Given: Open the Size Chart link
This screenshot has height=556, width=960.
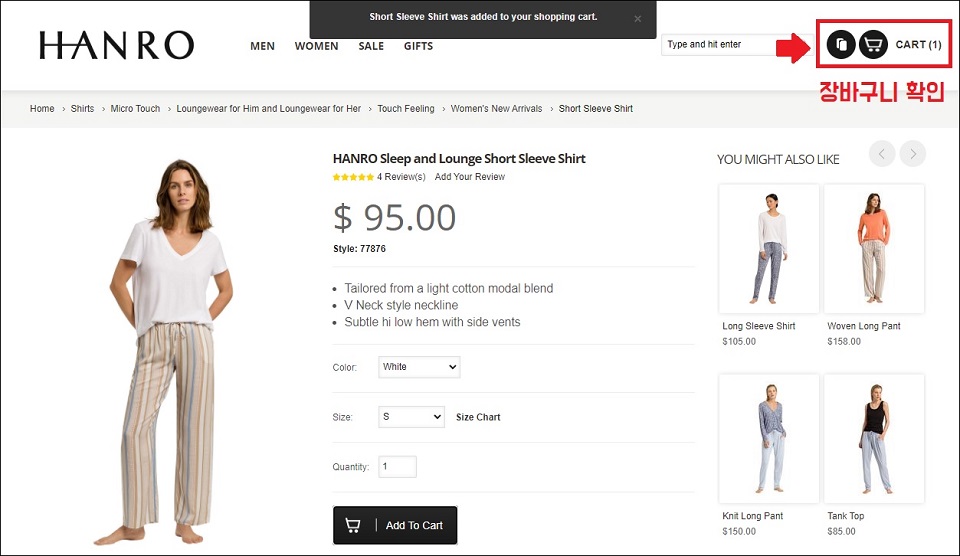Looking at the screenshot, I should coord(478,417).
